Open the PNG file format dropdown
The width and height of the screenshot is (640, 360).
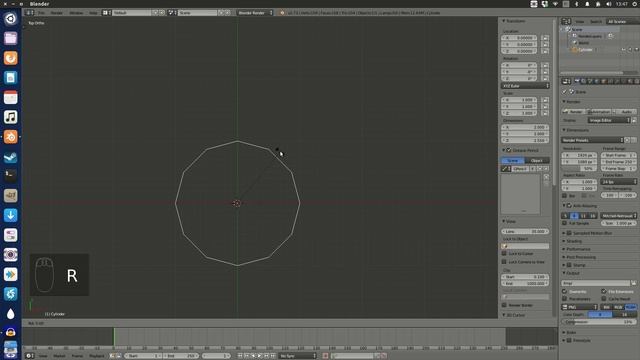tap(580, 307)
